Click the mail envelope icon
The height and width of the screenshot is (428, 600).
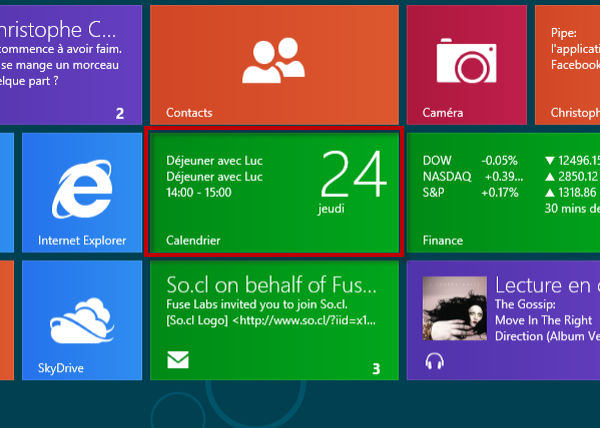tap(178, 360)
